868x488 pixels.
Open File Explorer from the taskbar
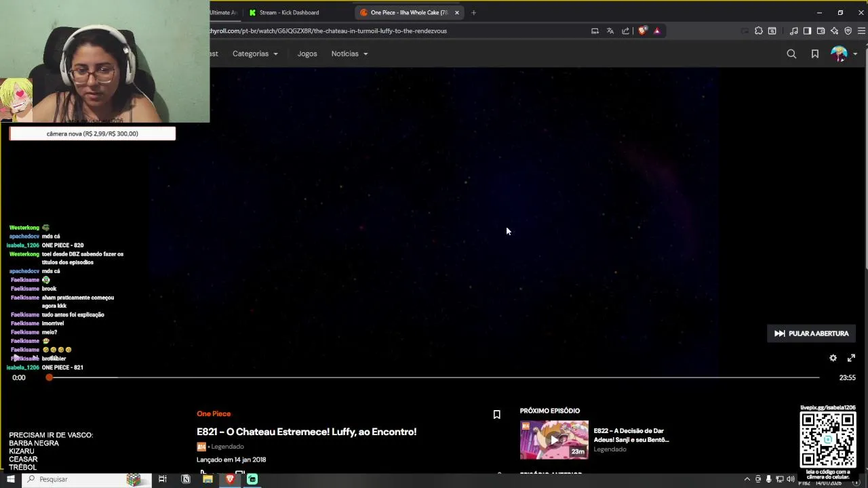(x=208, y=479)
